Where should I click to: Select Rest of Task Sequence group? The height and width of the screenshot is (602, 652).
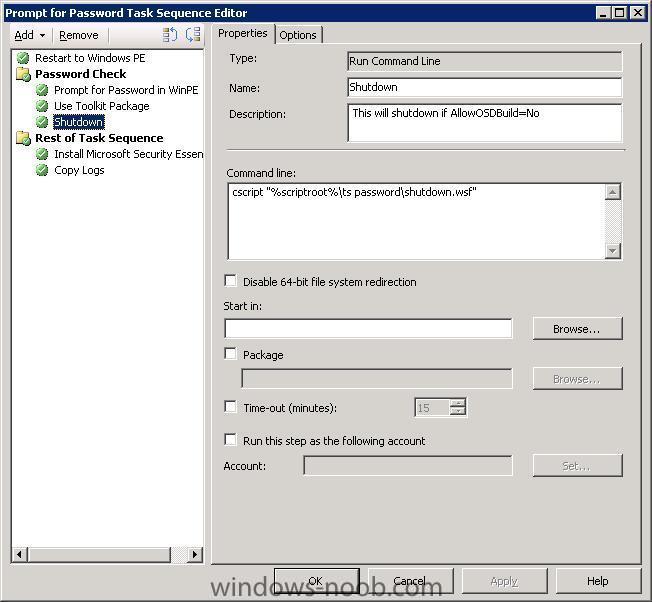coord(99,138)
